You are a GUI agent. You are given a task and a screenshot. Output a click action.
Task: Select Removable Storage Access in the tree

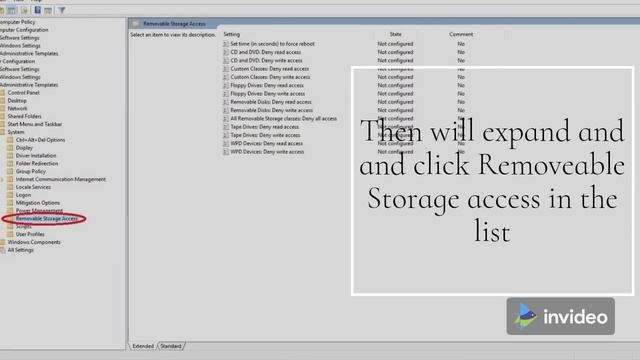pyautogui.click(x=47, y=219)
